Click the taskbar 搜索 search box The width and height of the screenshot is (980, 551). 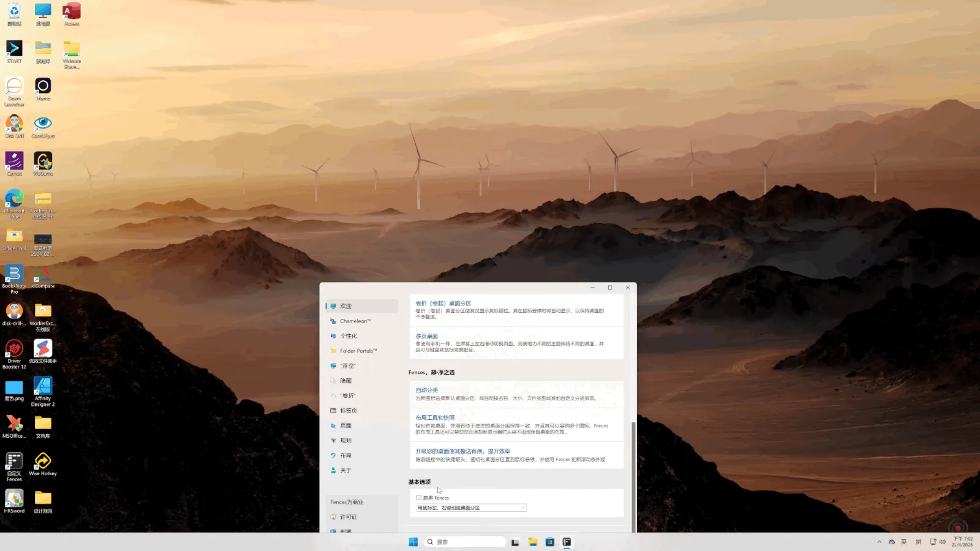(466, 542)
